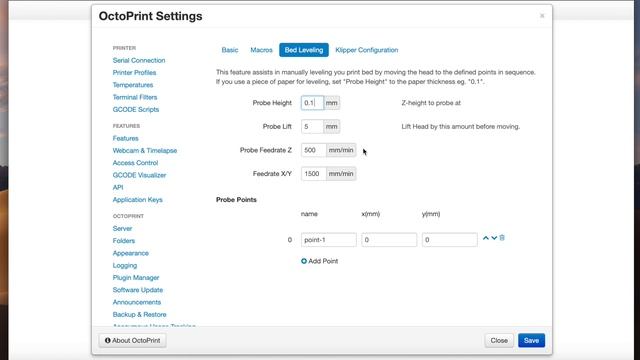This screenshot has width=640, height=360.
Task: Open About OctoPrint
Action: (x=133, y=340)
